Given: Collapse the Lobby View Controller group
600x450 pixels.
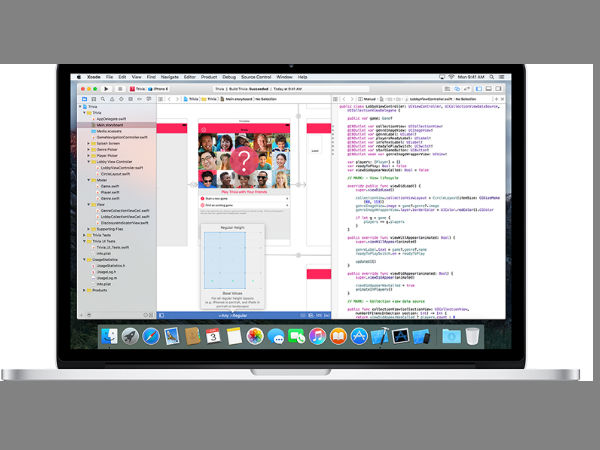Looking at the screenshot, I should pos(85,161).
